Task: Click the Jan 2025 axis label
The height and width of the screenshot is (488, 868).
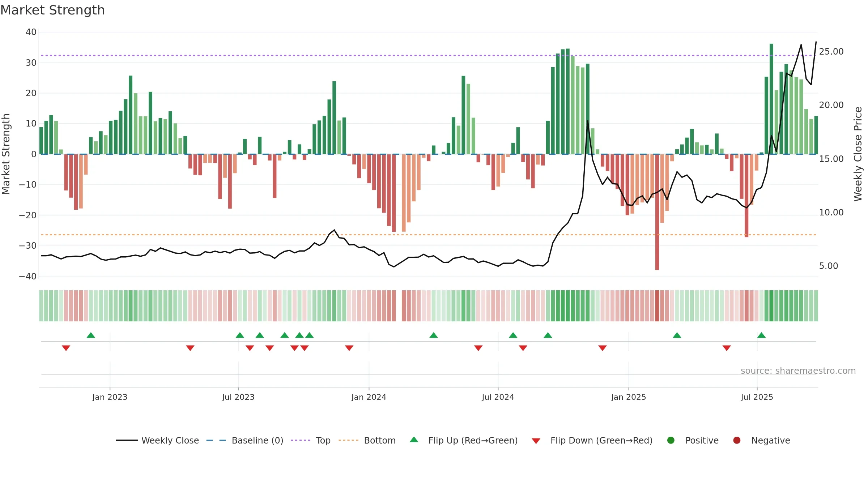Action: click(629, 397)
